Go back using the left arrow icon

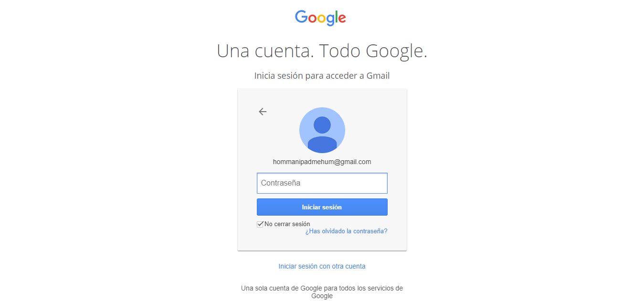[263, 112]
